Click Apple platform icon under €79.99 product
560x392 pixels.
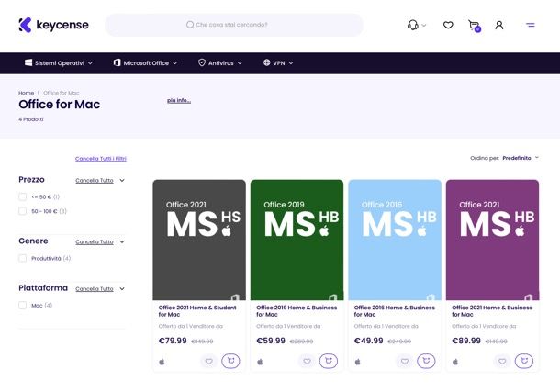[162, 362]
